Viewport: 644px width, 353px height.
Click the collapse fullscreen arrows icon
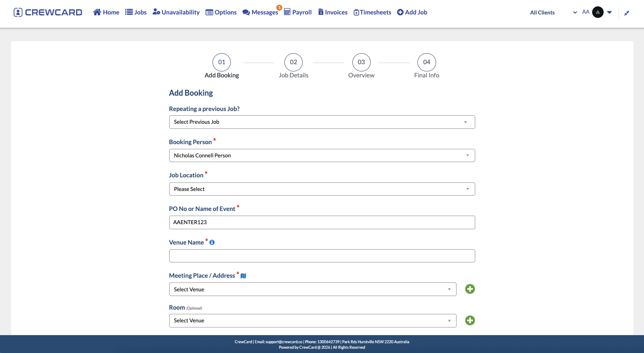click(x=627, y=13)
